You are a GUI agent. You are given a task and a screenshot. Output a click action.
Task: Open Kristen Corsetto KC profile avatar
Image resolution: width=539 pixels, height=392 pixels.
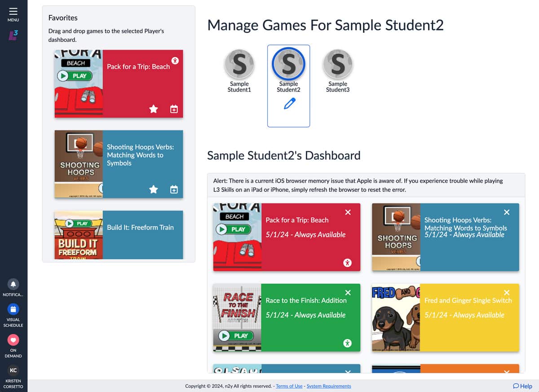point(13,370)
